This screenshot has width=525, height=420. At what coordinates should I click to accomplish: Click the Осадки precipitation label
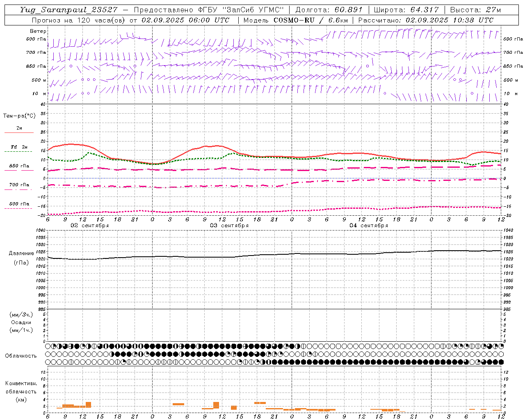pos(21,322)
